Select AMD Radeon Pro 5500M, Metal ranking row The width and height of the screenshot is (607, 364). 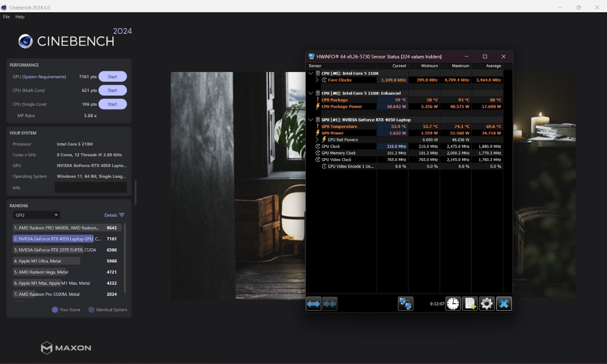(67, 294)
